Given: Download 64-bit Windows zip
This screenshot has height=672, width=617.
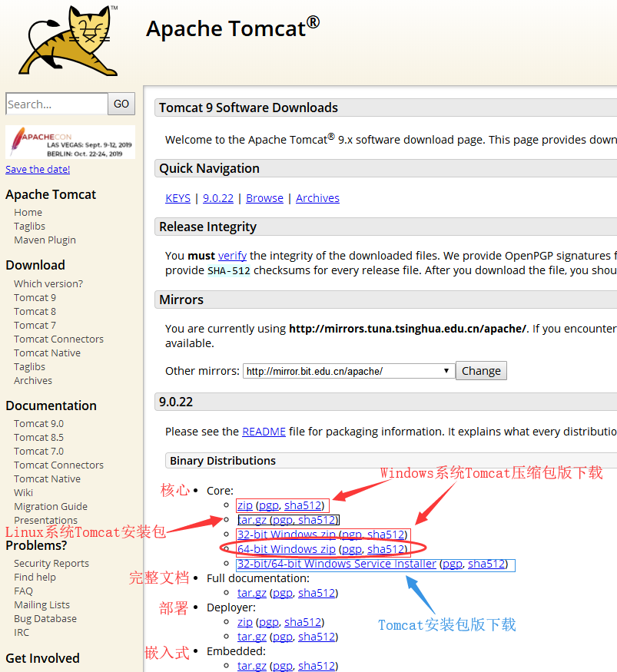Looking at the screenshot, I should [x=287, y=549].
